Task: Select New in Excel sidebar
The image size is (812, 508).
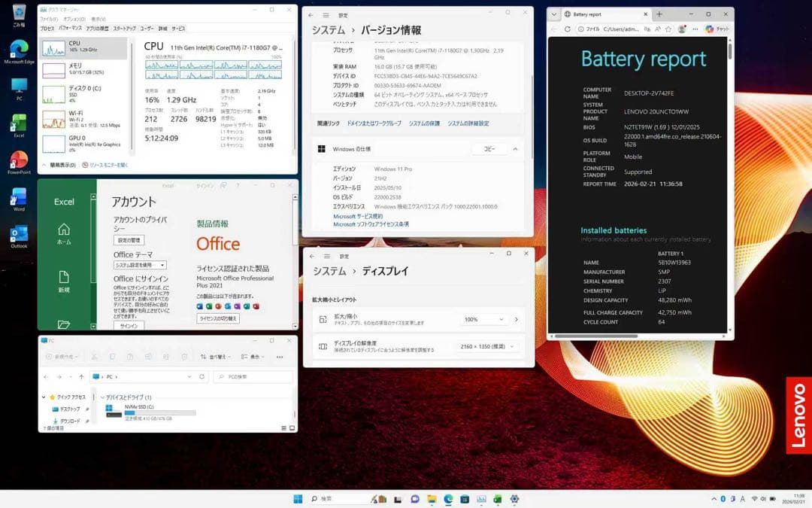Action: (x=64, y=281)
